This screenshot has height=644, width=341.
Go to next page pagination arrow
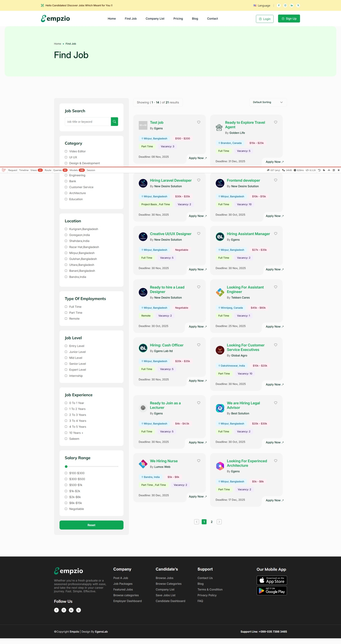(x=219, y=522)
